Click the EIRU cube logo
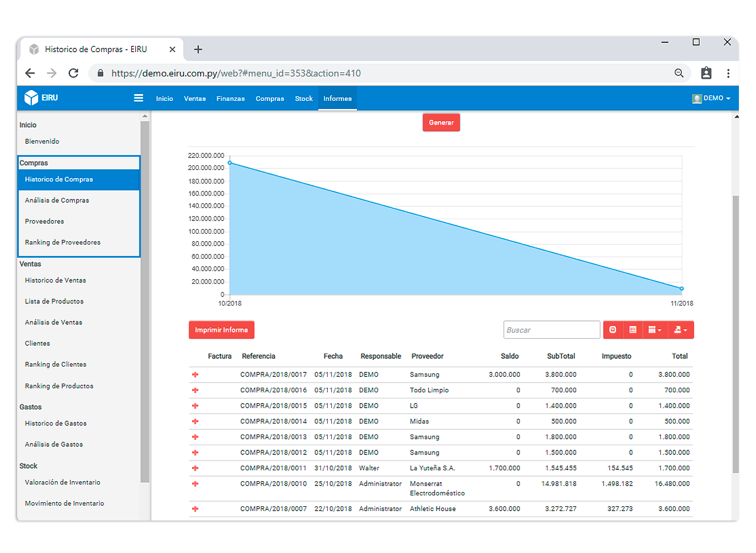756x553 pixels. coord(31,98)
